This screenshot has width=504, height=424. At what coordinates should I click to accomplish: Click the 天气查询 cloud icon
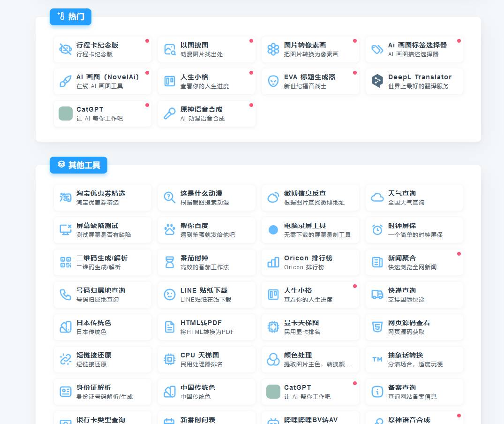[x=377, y=197]
